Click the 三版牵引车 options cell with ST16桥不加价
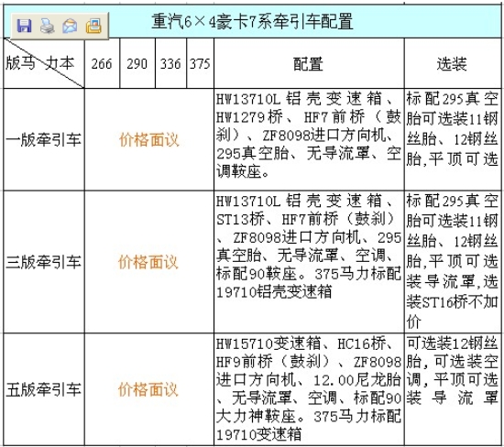Image resolution: width=504 pixels, height=447 pixels. 453,262
